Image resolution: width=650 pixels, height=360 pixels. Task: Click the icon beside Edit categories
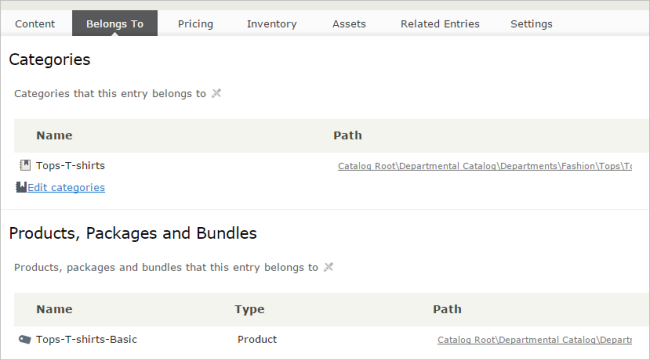[x=21, y=187]
